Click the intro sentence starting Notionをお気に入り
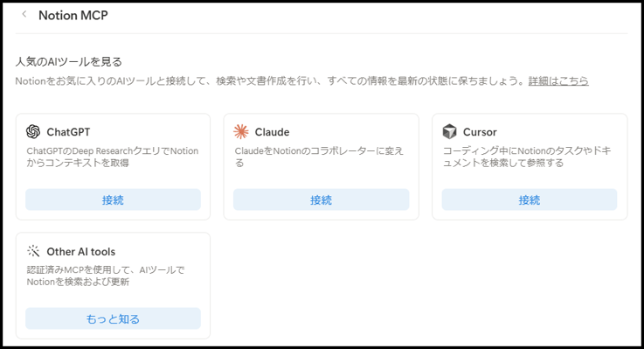The image size is (644, 349). (269, 81)
